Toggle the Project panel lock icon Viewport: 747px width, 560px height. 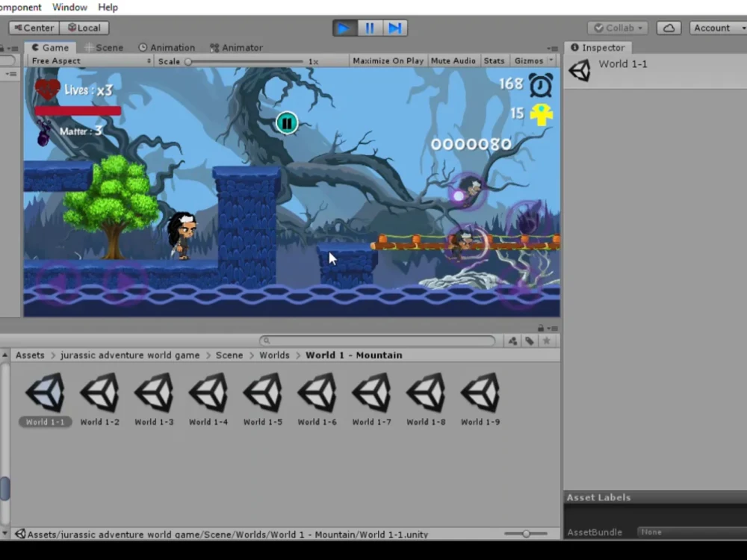(x=541, y=328)
